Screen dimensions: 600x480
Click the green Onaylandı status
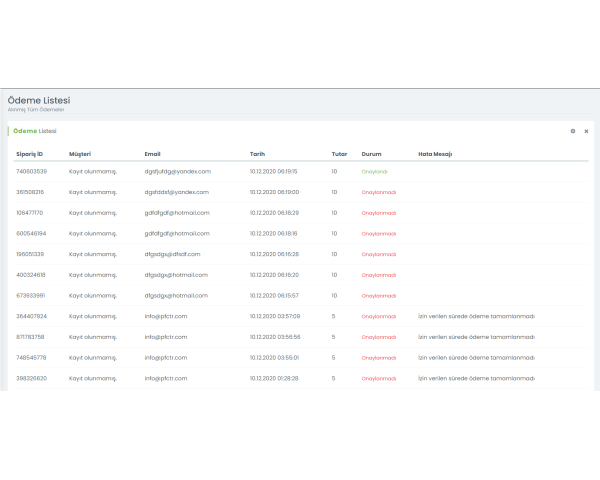[376, 171]
